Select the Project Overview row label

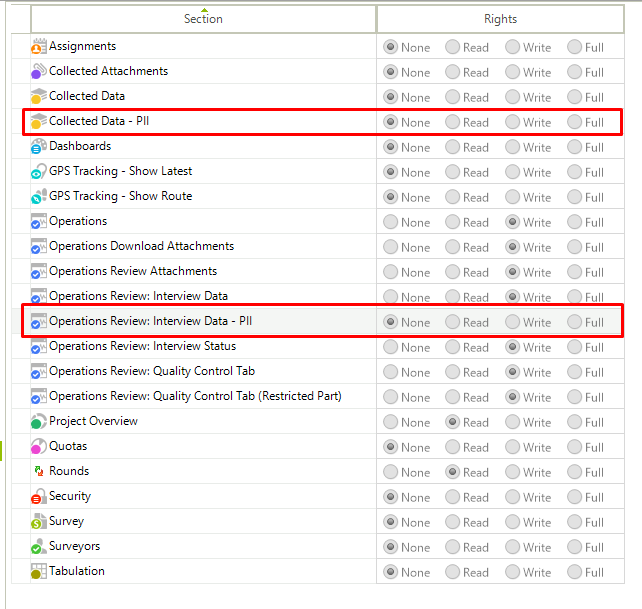(x=93, y=421)
